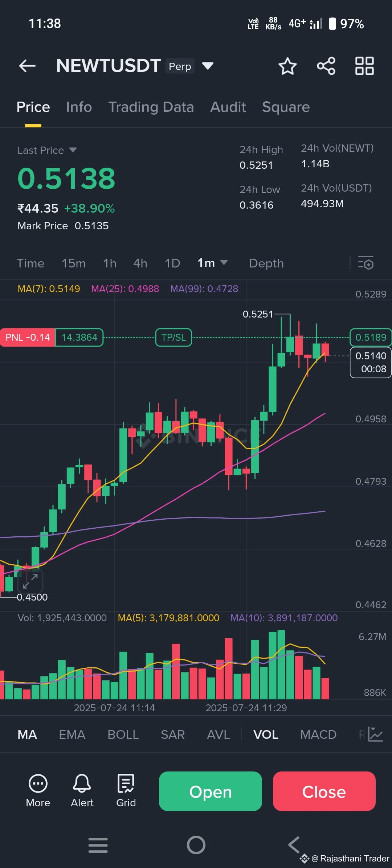Tap the 24h Vol(USDT) 494.93M value
Viewport: 392px width, 868px height.
[322, 204]
